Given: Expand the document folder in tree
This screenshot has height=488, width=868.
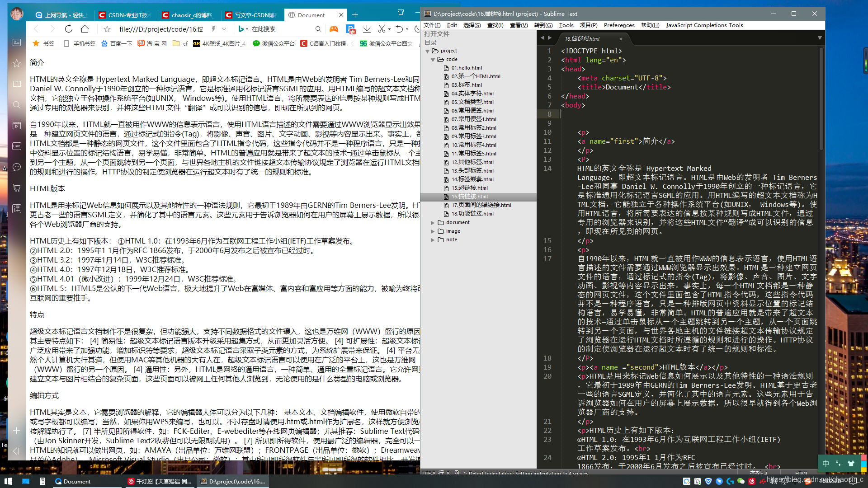Looking at the screenshot, I should [x=433, y=223].
